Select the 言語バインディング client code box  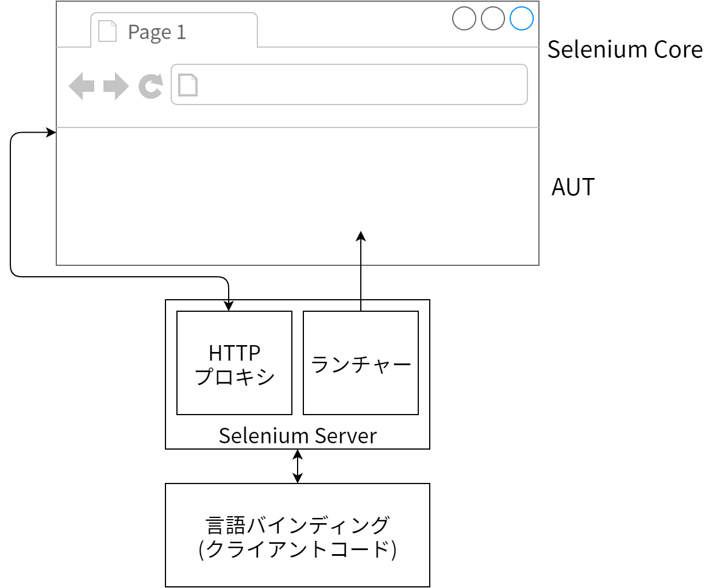pyautogui.click(x=298, y=535)
